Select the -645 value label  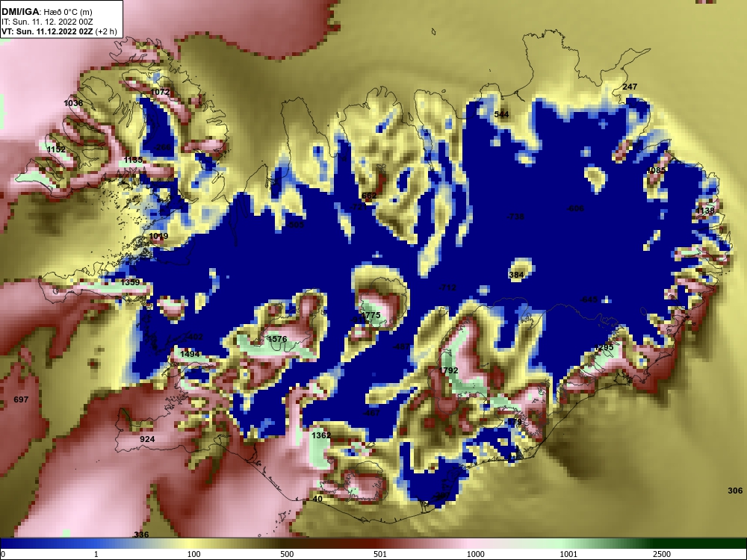pos(589,299)
